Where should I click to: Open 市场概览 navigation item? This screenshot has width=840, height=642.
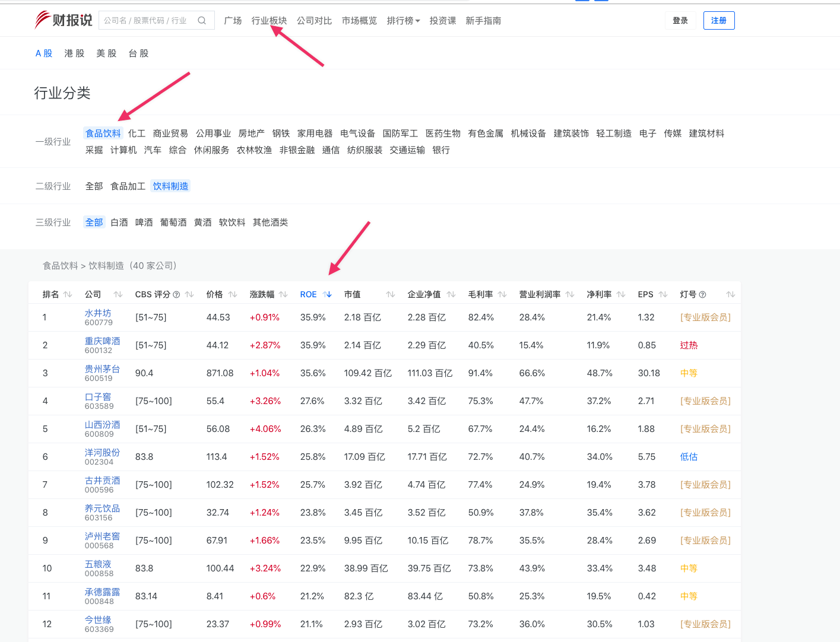pyautogui.click(x=359, y=21)
